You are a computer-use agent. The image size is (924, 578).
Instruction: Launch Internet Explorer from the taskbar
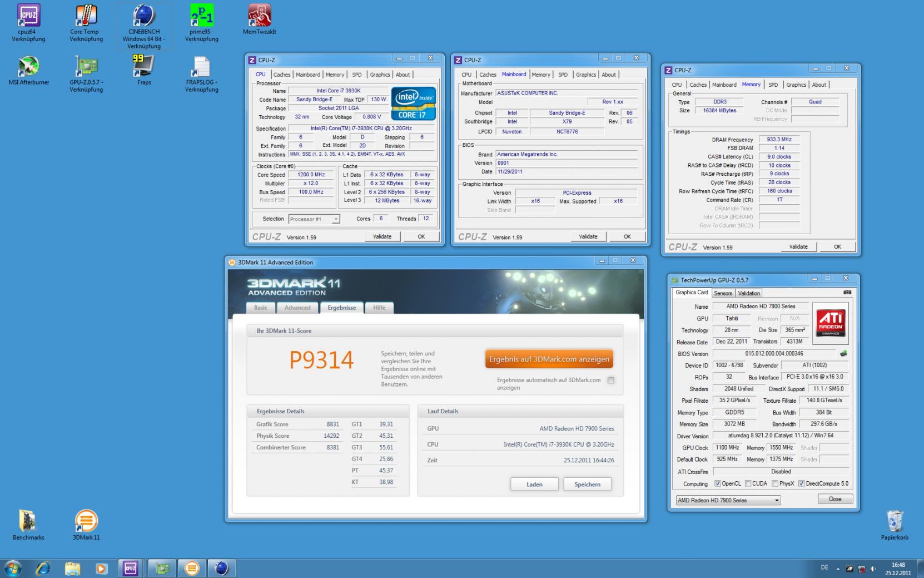coord(43,569)
